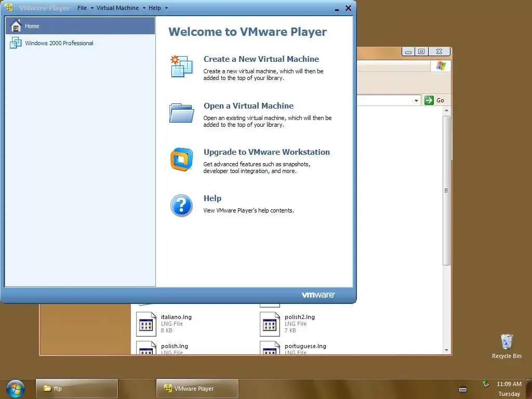Click the vertical scrollbar thumb in the ftp window
This screenshot has width=532, height=399.
click(446, 190)
